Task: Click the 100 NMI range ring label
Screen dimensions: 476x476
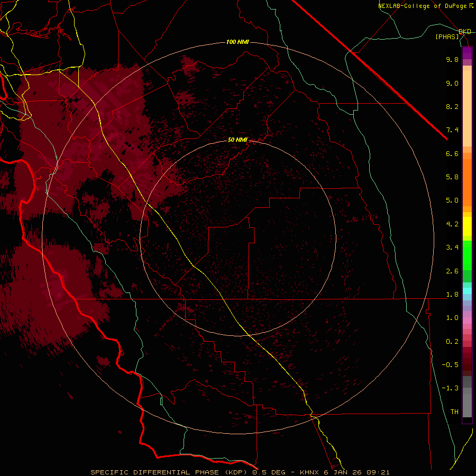Action: pos(237,42)
